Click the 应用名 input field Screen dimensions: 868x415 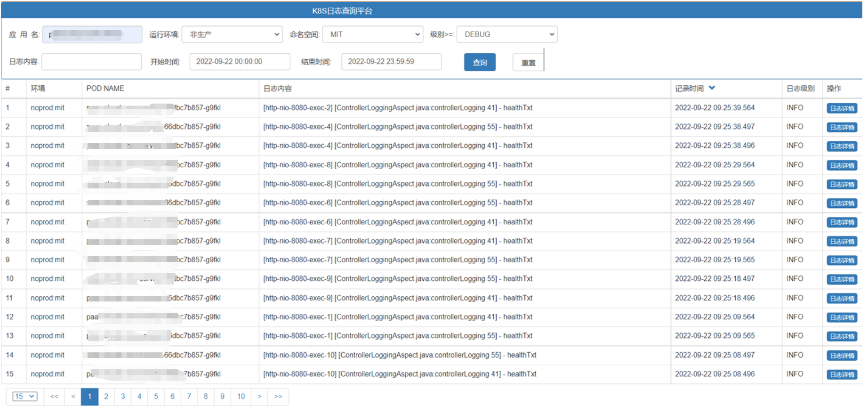tap(92, 34)
